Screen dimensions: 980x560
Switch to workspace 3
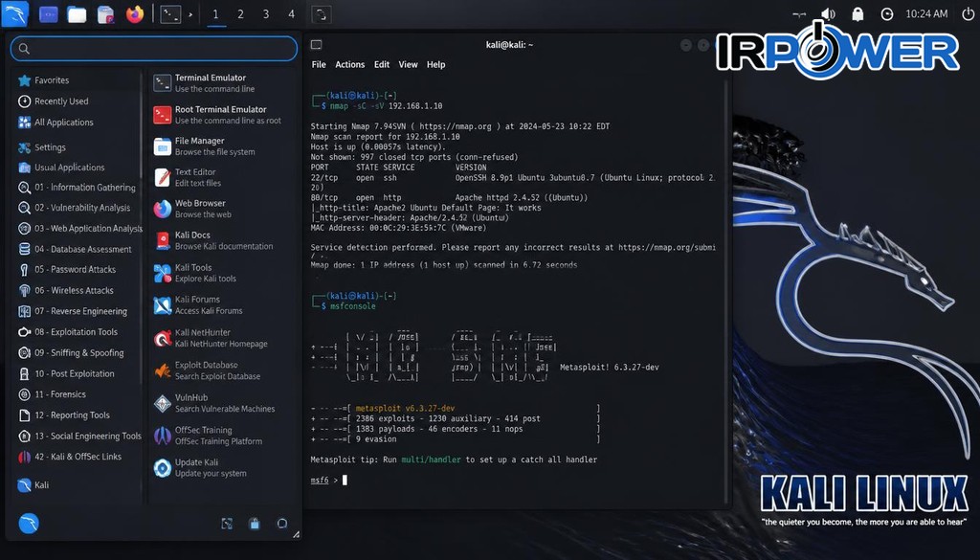click(x=266, y=13)
